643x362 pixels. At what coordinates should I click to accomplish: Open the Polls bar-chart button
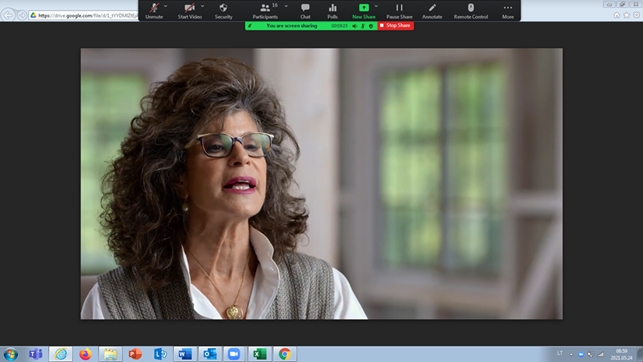333,11
